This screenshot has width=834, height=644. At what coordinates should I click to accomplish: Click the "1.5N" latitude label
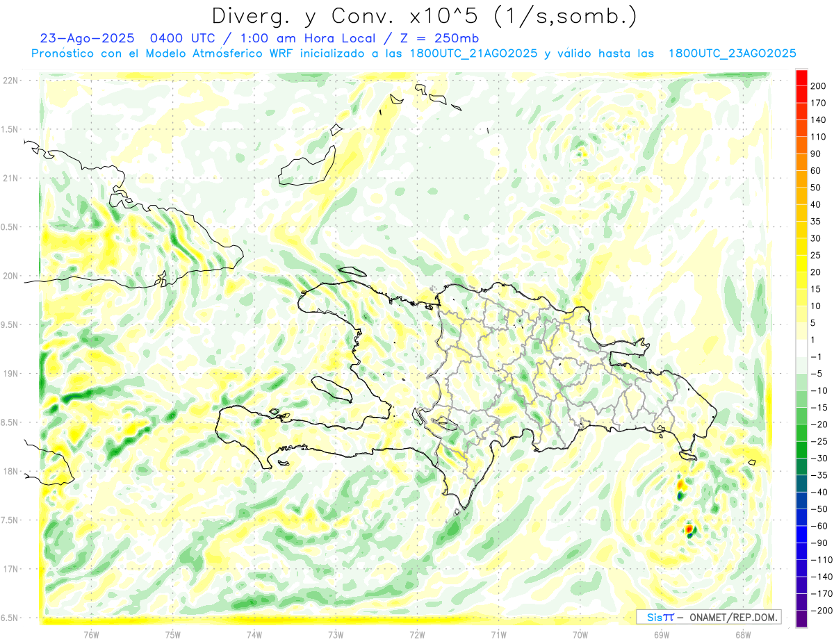click(10, 129)
